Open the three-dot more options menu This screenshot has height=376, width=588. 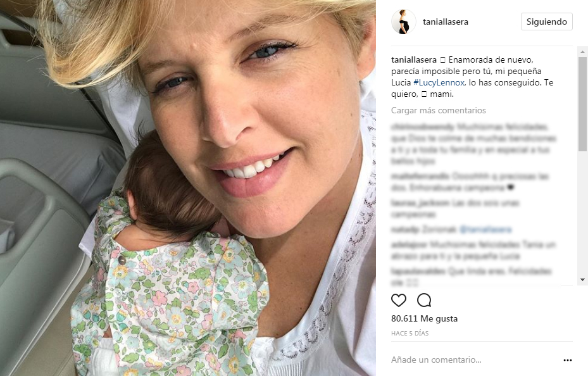click(567, 360)
